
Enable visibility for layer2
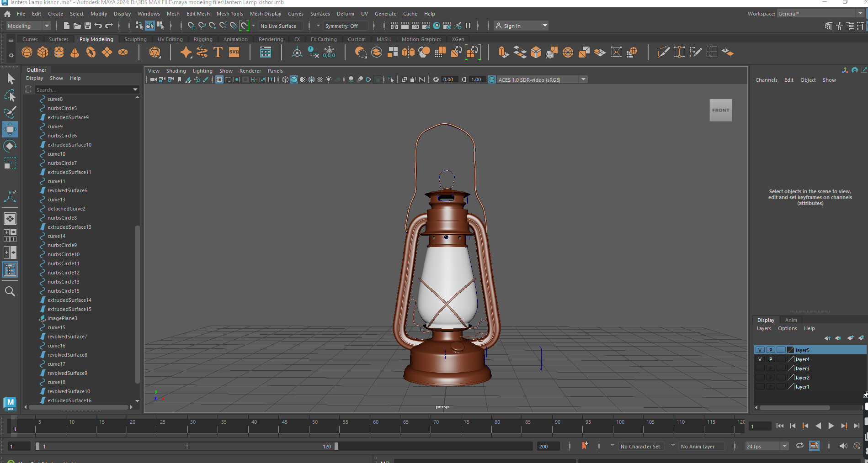(760, 377)
